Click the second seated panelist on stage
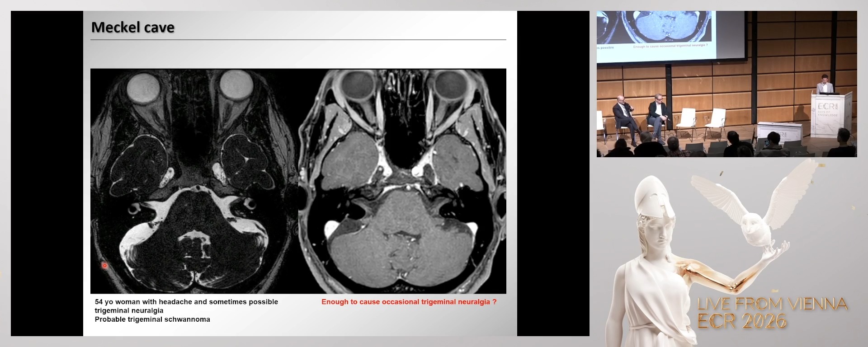 (658, 113)
